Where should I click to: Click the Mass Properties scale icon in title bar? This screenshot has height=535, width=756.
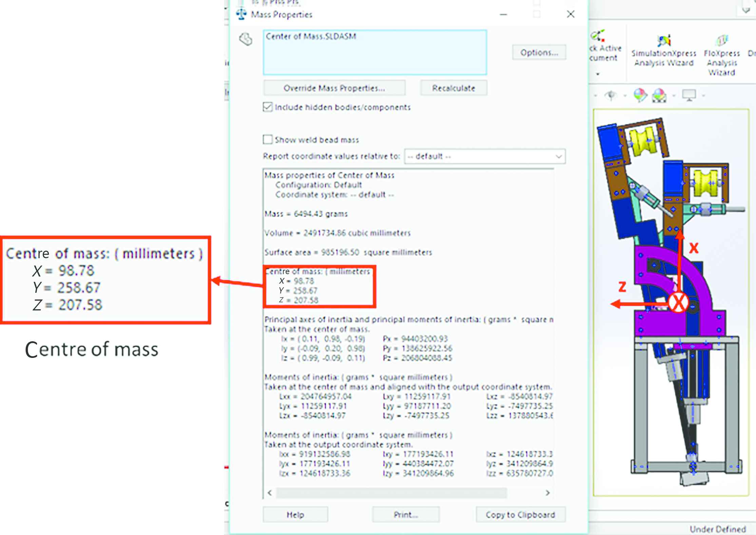(x=241, y=14)
